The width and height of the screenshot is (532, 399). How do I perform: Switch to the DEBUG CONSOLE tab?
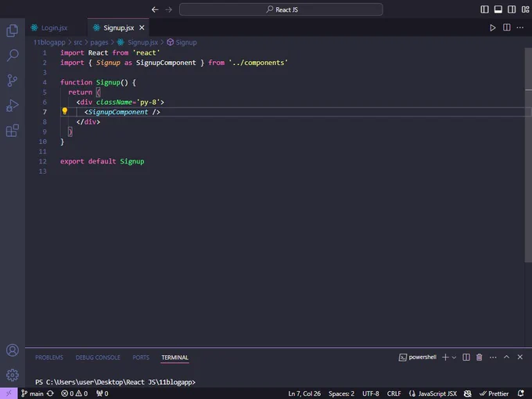pos(98,358)
